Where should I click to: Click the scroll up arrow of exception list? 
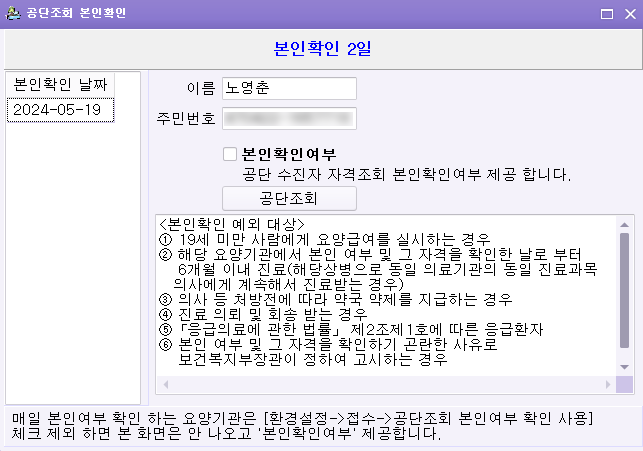(x=624, y=224)
